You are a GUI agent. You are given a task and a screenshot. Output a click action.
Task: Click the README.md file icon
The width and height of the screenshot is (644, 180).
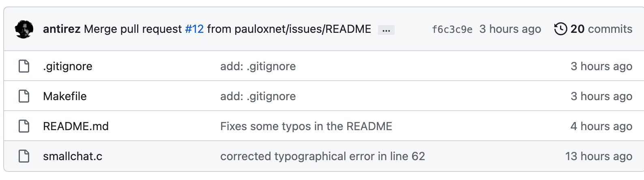24,126
